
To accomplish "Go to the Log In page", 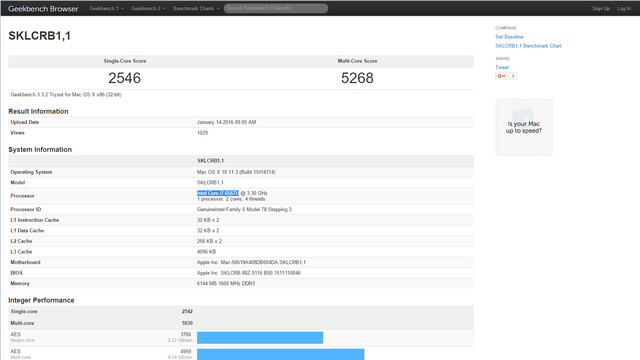I will (x=624, y=9).
